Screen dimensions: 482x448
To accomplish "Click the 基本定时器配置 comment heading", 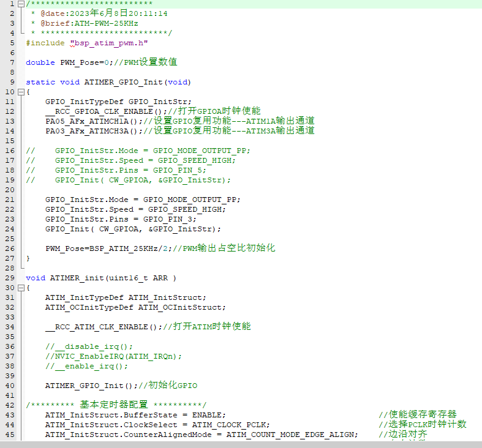I will (x=114, y=405).
